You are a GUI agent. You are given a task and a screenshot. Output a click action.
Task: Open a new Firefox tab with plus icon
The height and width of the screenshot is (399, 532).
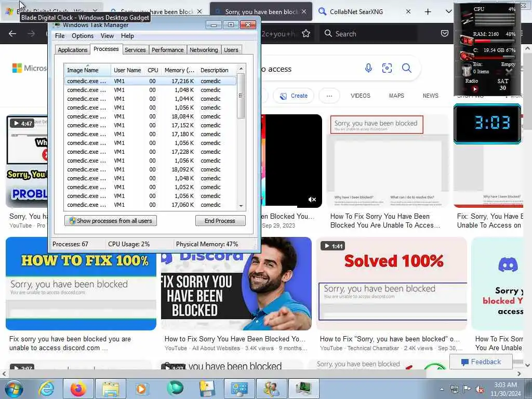[428, 11]
